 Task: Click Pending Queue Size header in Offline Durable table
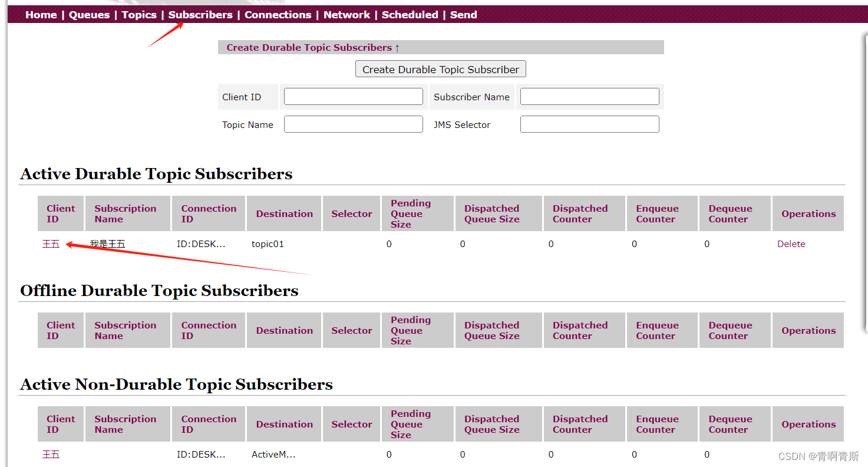[418, 330]
